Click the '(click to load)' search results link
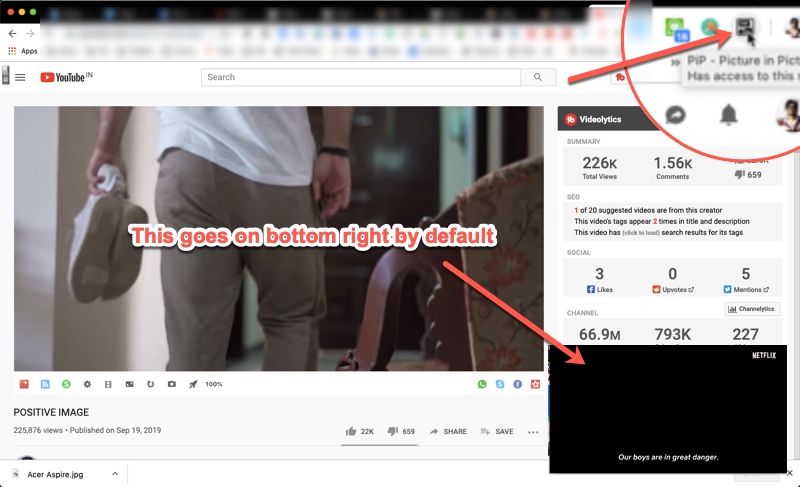This screenshot has height=487, width=800. pos(641,233)
